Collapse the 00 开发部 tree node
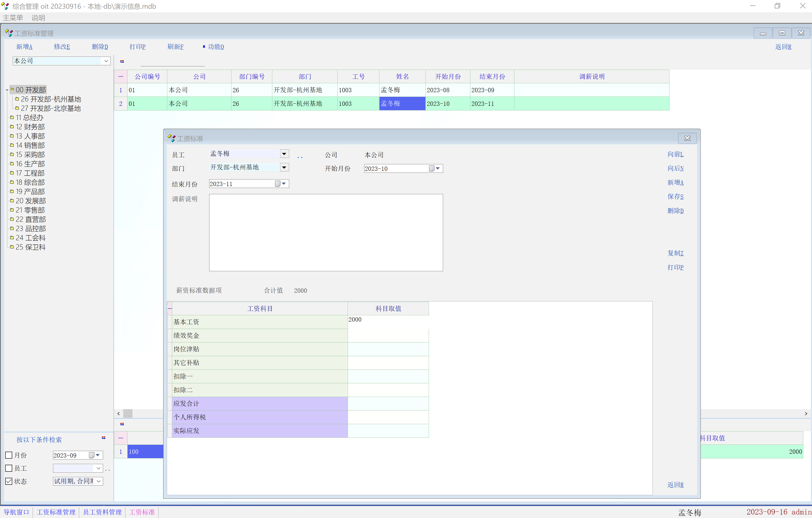Screen dimensions: 812x518 [7, 90]
